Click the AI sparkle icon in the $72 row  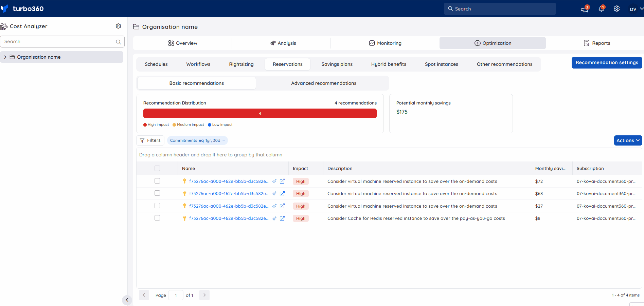pos(274,181)
